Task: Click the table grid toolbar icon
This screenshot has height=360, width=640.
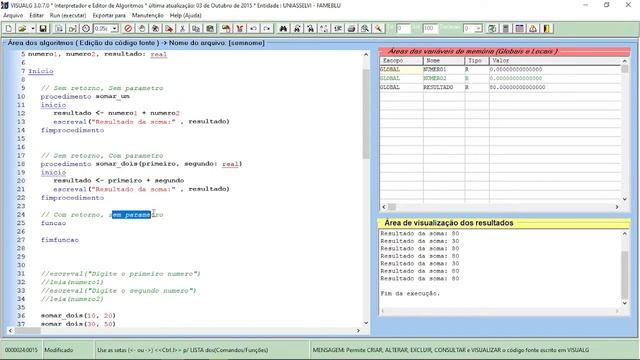Action: coord(519,29)
